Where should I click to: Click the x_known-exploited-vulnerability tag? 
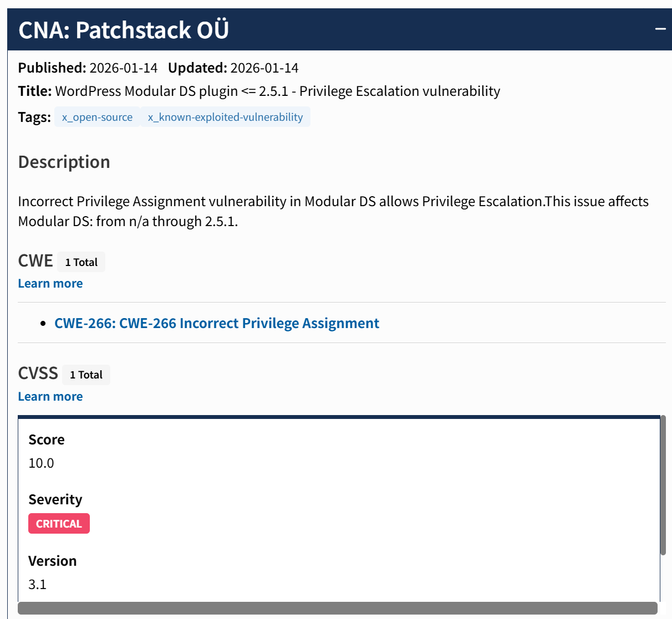pos(225,117)
